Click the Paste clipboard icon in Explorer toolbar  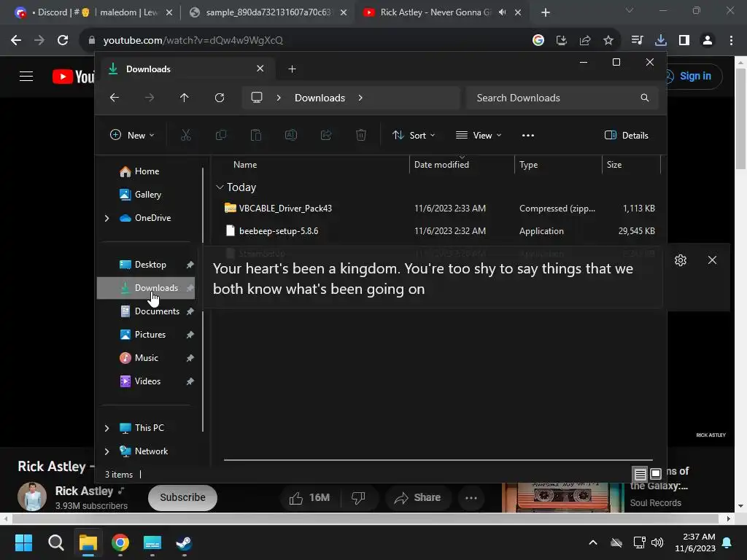click(x=256, y=135)
